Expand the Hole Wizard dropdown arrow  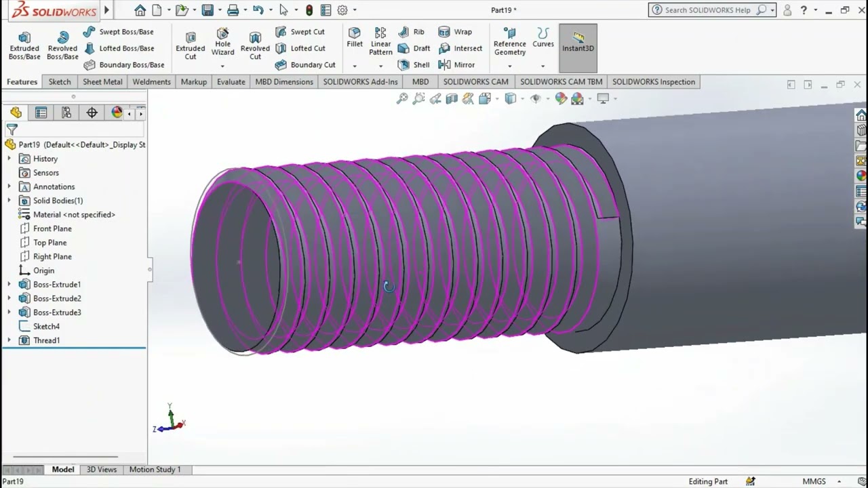pos(222,66)
